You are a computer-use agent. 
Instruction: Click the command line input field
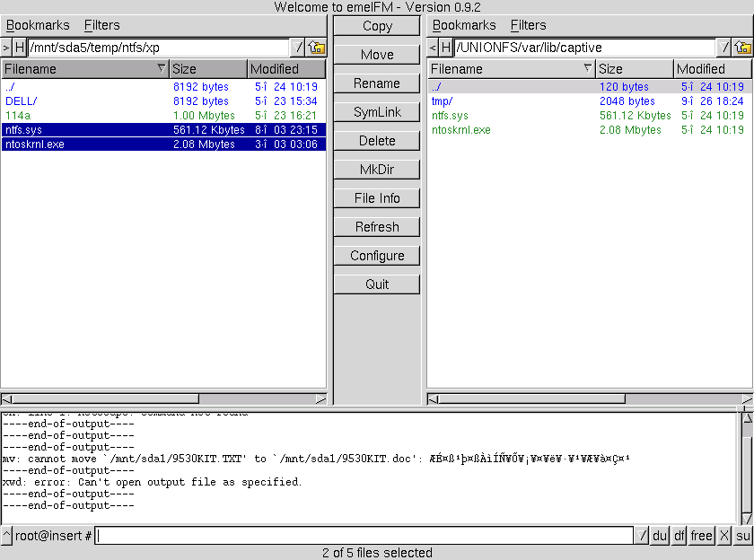click(364, 536)
